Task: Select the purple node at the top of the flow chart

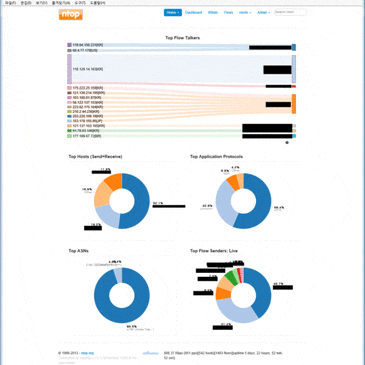Action: point(69,45)
